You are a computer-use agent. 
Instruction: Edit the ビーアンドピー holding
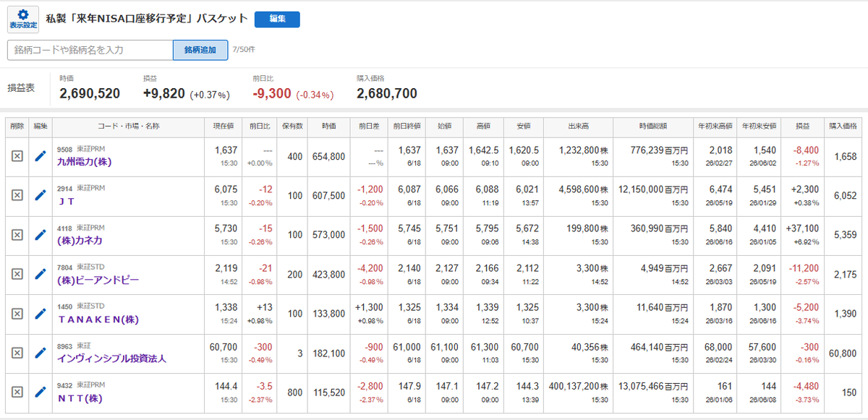point(41,274)
